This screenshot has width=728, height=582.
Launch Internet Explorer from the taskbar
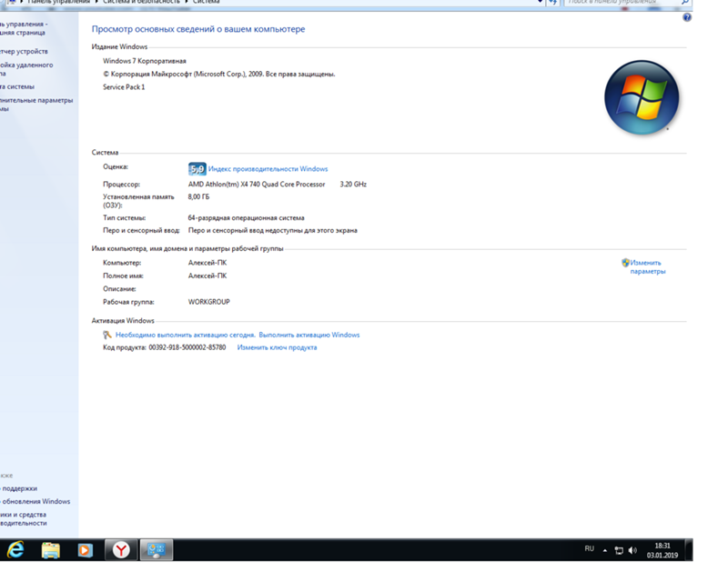tap(15, 550)
